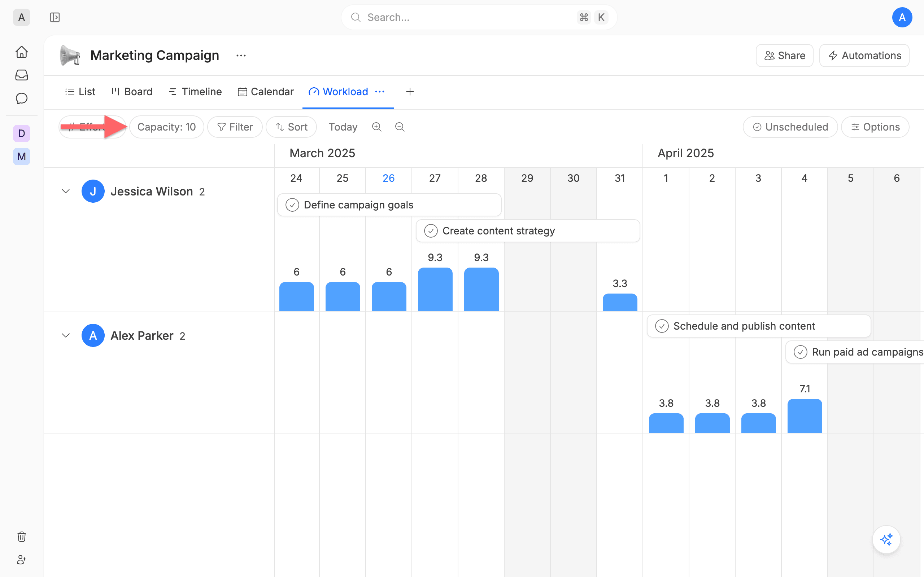Viewport: 924px width, 577px height.
Task: Open the Automations button
Action: pos(864,56)
